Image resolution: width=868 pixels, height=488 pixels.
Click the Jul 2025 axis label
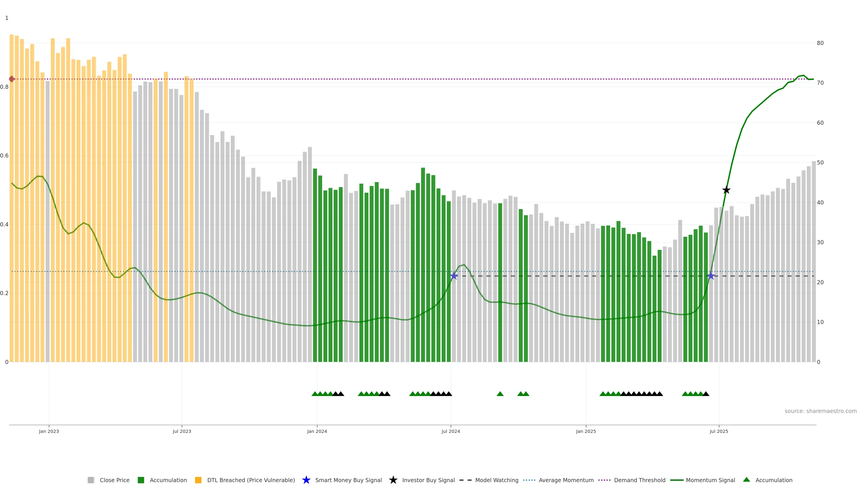[x=719, y=431]
